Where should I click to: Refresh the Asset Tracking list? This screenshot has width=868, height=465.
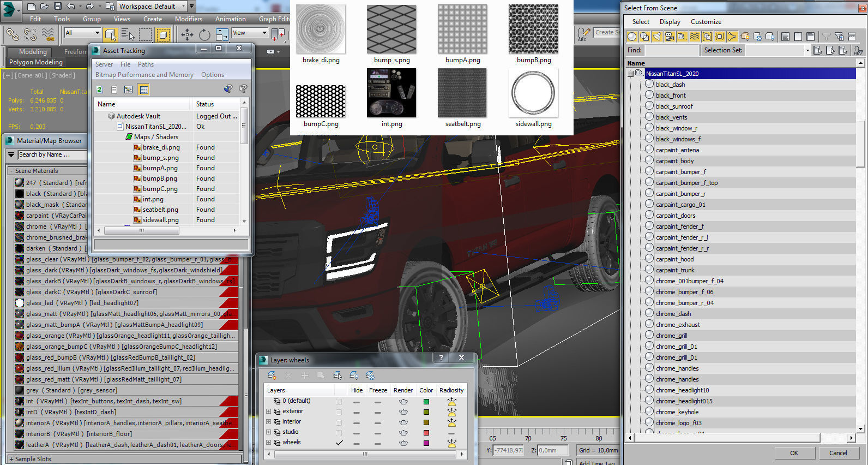[99, 90]
